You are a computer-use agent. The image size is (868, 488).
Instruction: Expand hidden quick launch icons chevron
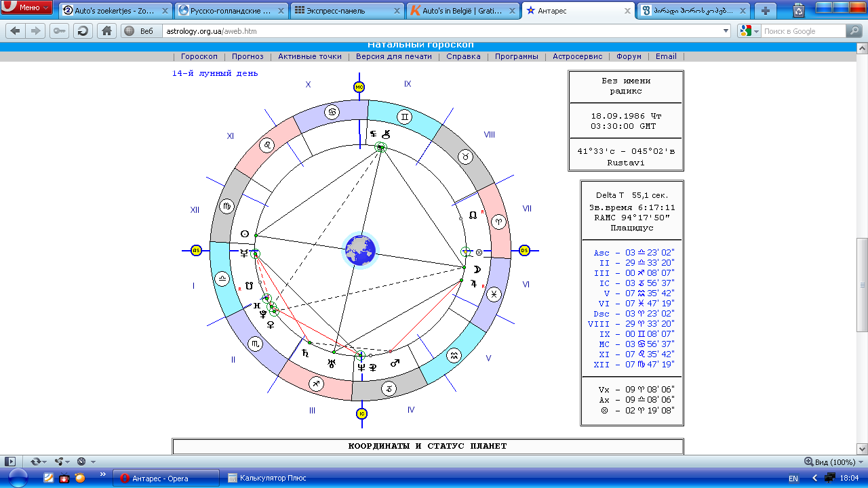coord(104,474)
